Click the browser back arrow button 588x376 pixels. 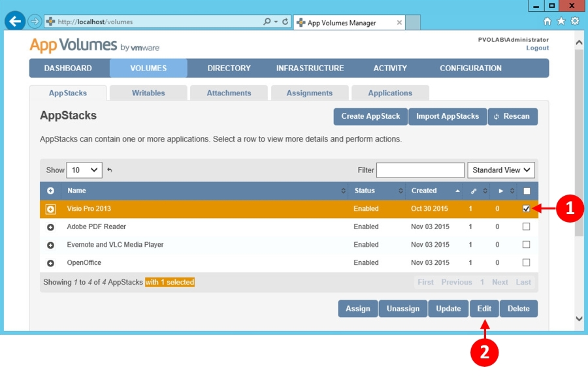(15, 22)
